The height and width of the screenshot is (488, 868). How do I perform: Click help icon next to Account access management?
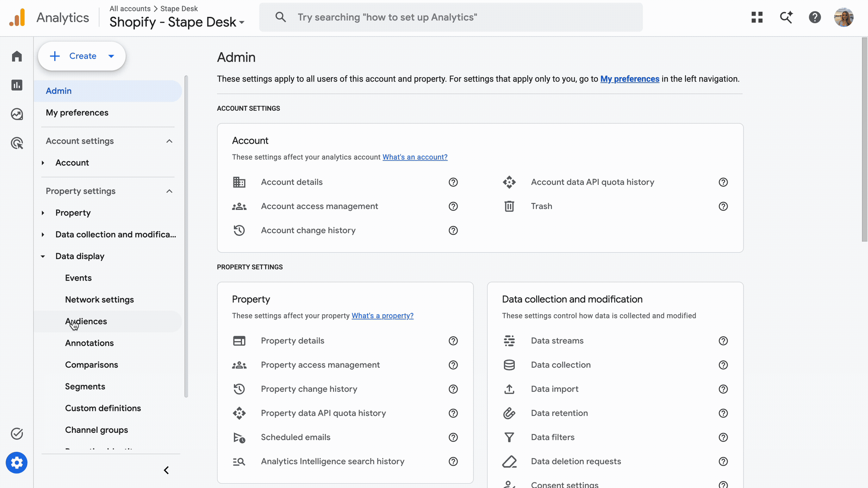(453, 206)
